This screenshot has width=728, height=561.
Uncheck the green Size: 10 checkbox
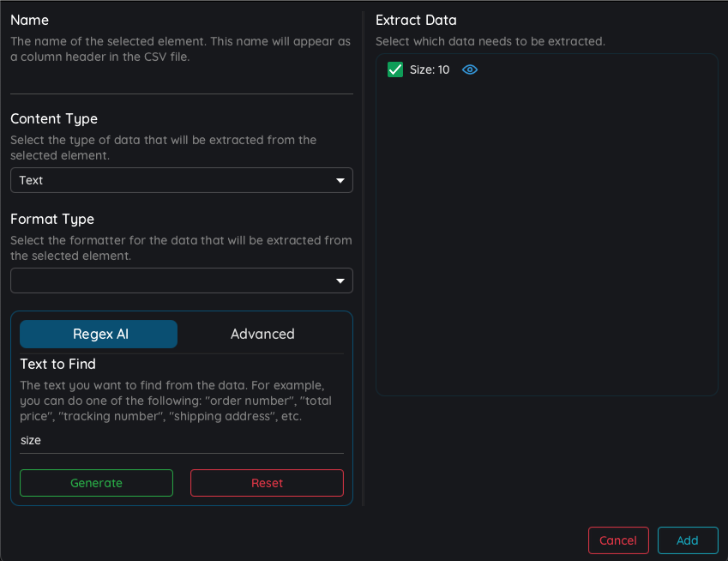tap(395, 69)
